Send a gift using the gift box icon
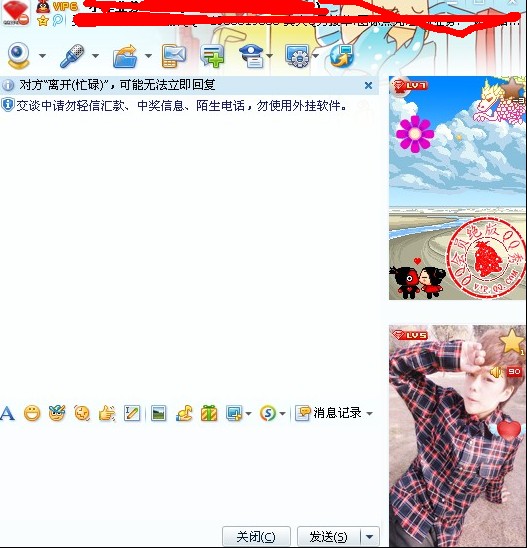Screen dimensions: 527x548 209,413
